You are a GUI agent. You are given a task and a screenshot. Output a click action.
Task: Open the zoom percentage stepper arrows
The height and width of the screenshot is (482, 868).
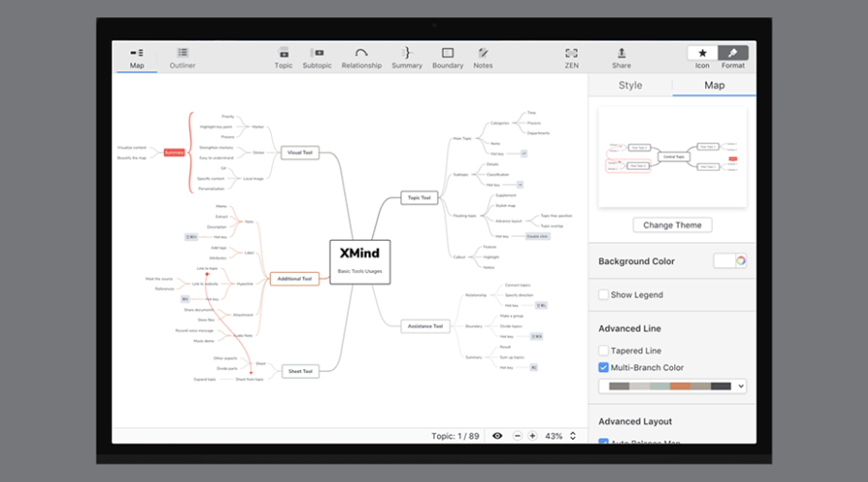point(573,436)
